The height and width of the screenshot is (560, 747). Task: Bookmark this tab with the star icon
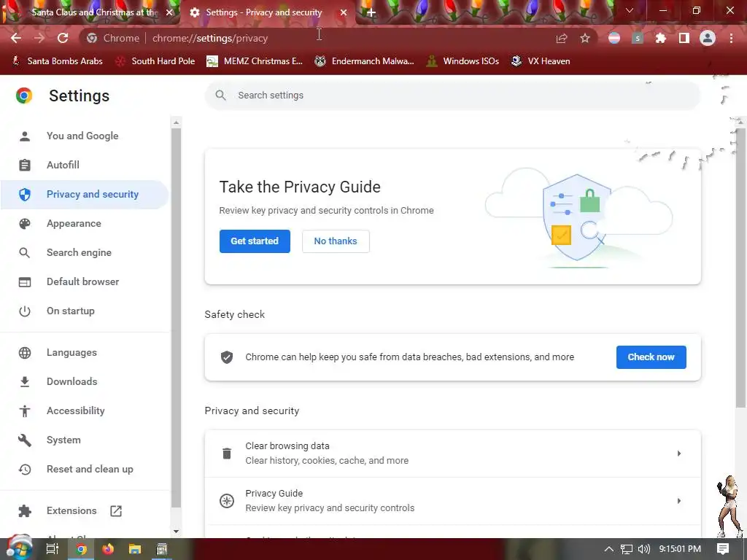[585, 38]
